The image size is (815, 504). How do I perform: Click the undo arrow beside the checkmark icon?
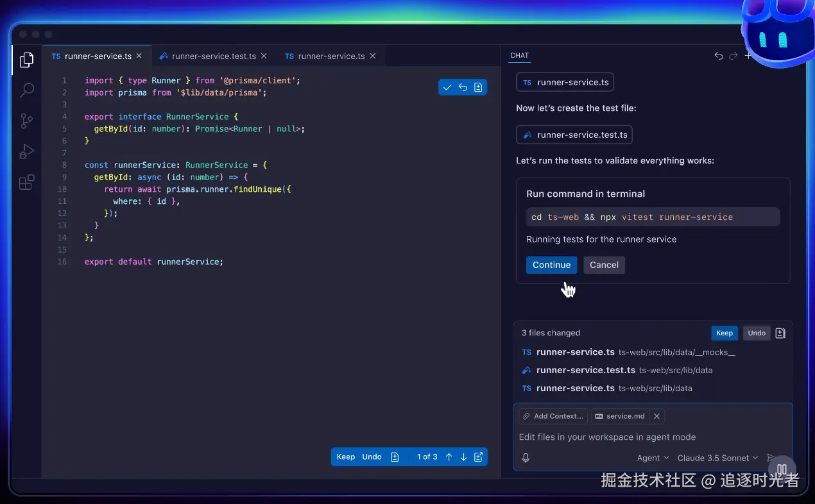click(463, 87)
